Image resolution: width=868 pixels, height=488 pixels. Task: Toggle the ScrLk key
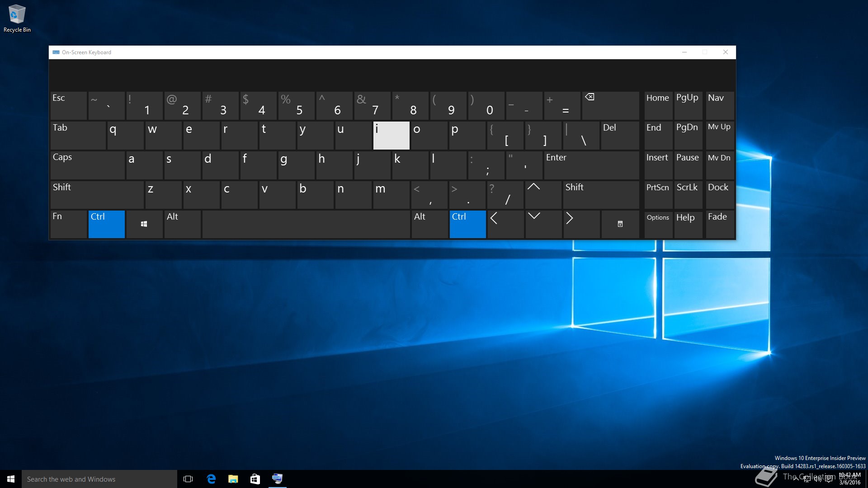pyautogui.click(x=688, y=195)
